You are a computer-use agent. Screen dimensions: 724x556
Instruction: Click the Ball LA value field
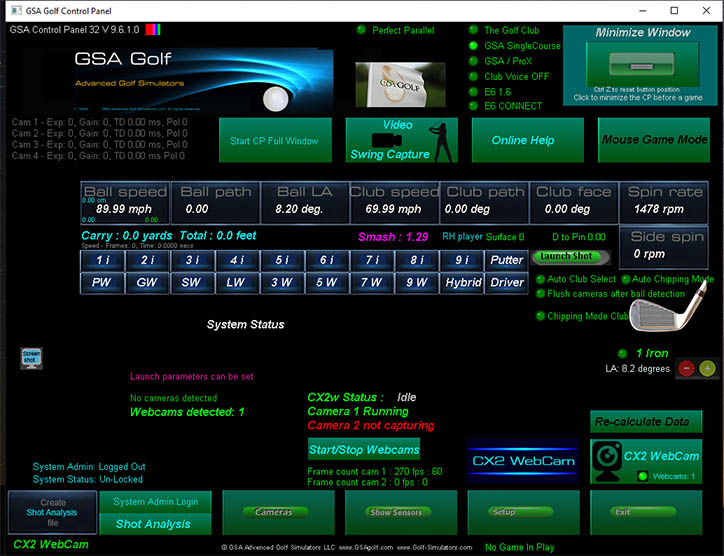(305, 203)
